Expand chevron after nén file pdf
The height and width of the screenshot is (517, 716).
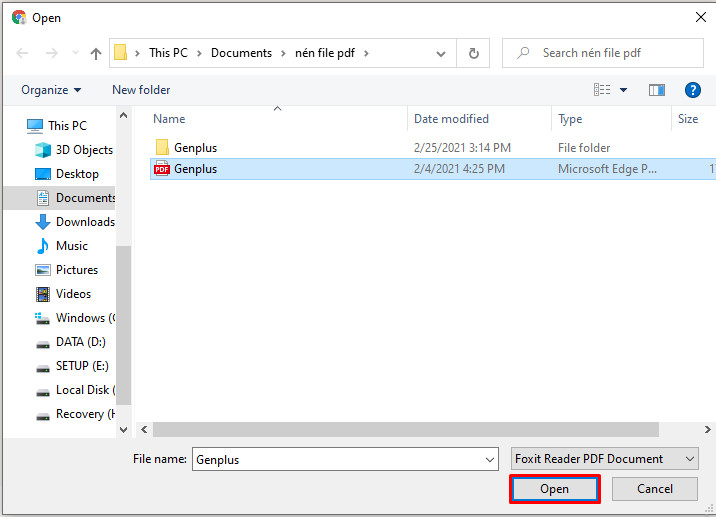coord(366,53)
